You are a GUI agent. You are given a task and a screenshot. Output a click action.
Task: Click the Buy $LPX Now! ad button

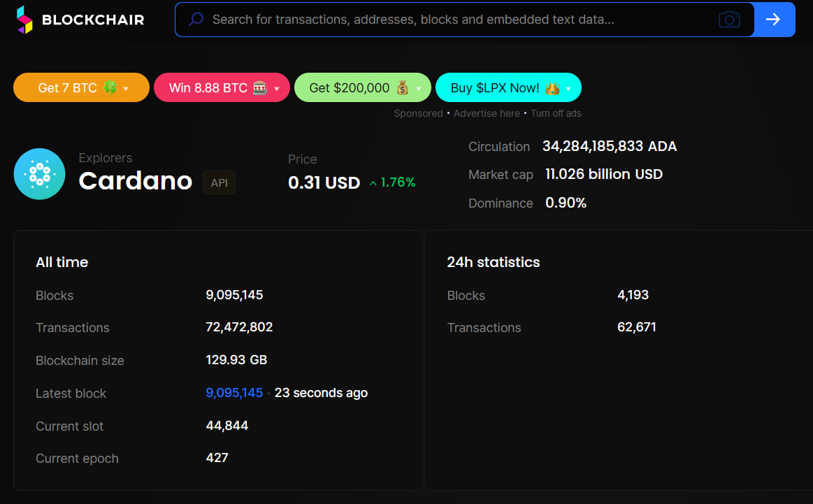(508, 87)
